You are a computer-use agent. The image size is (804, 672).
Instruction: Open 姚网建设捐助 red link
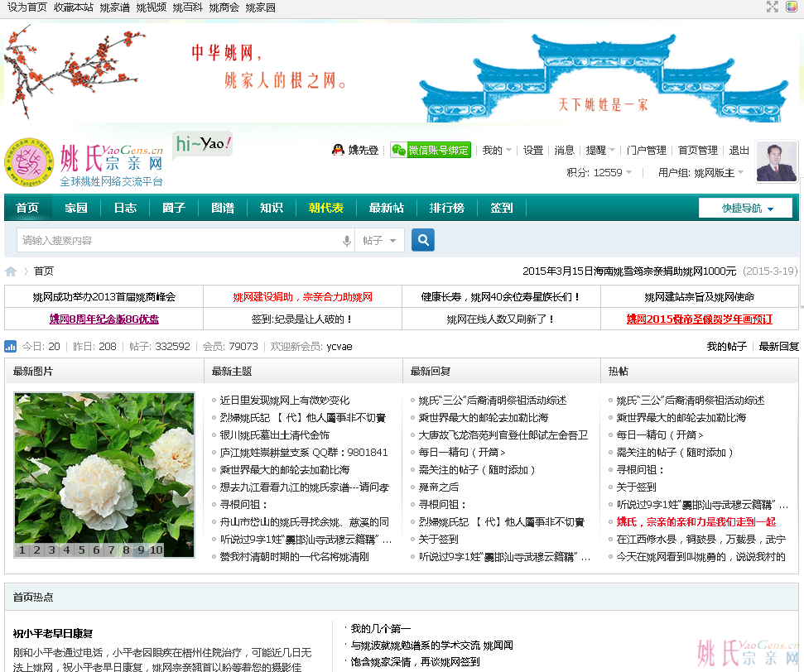pos(302,297)
